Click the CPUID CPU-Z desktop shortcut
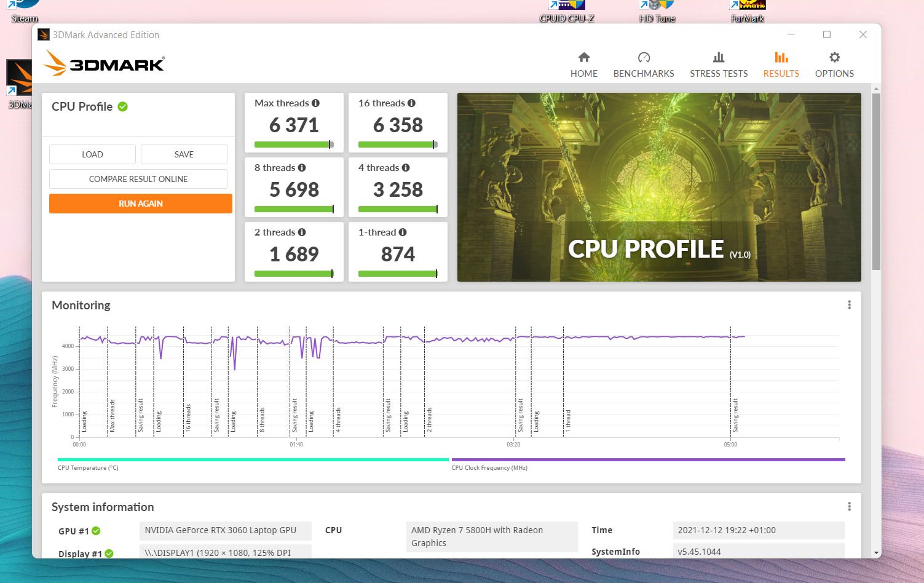The width and height of the screenshot is (924, 583). click(566, 12)
